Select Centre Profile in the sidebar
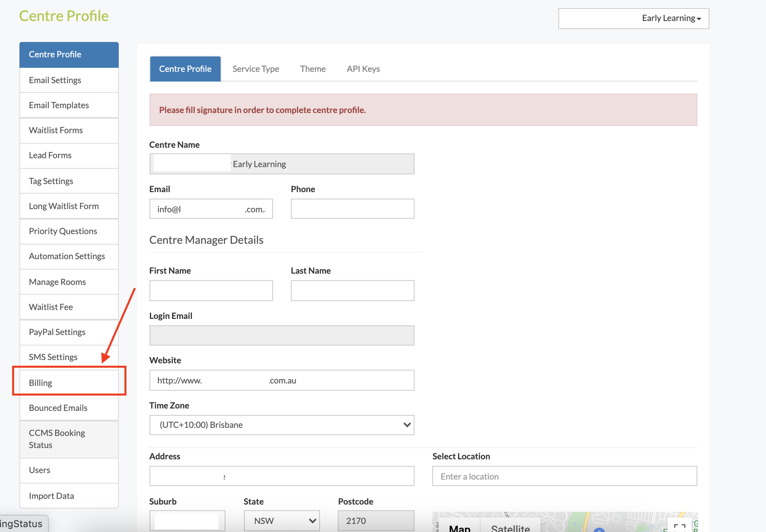The height and width of the screenshot is (532, 766). point(69,54)
